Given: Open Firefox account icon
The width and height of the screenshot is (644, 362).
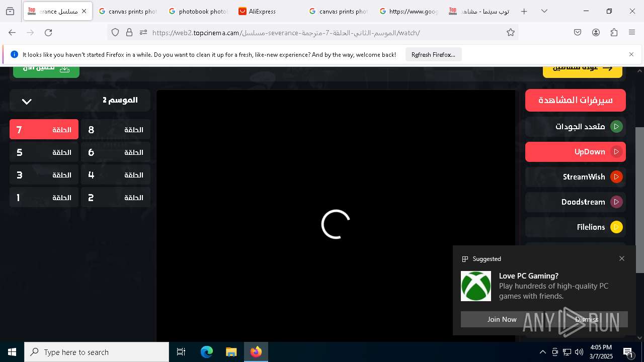Looking at the screenshot, I should pos(596,32).
